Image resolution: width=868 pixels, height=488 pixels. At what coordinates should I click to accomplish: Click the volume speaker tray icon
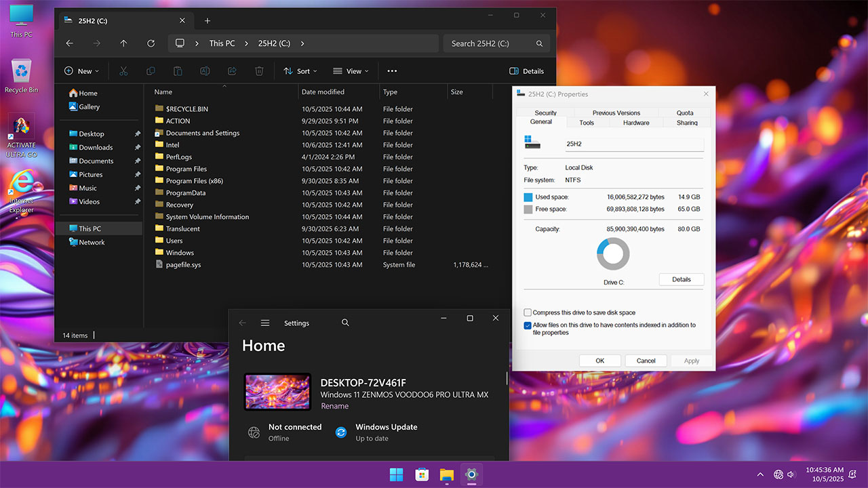[791, 474]
